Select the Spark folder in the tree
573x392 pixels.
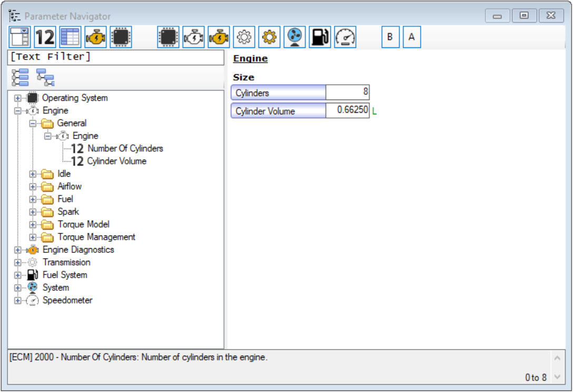tap(68, 212)
